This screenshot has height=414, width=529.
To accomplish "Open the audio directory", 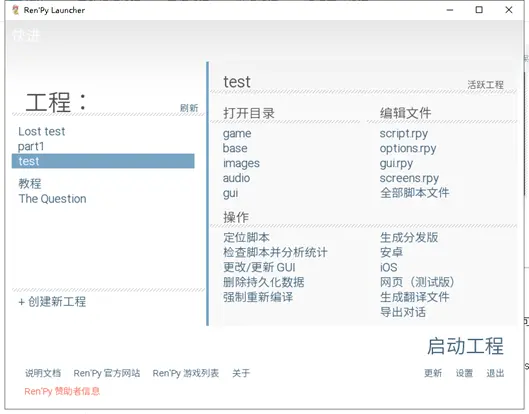I will coord(236,178).
